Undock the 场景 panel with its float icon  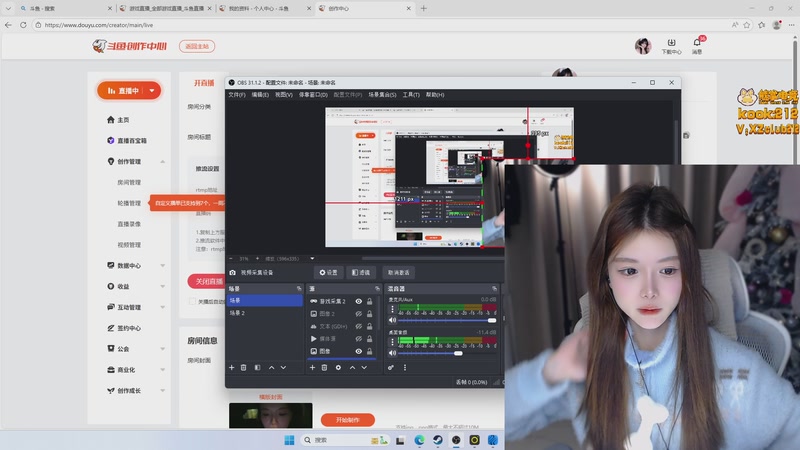299,288
